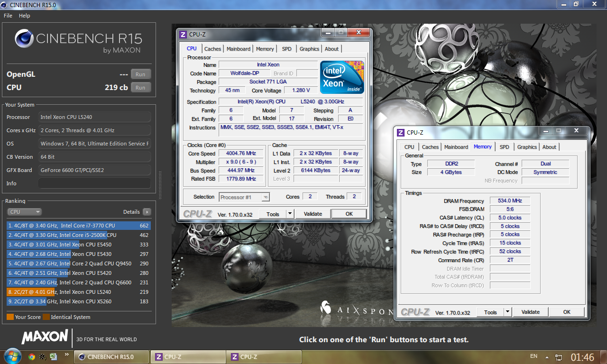
Task: Click the Cinebench R15 sphere logo
Action: tap(24, 39)
